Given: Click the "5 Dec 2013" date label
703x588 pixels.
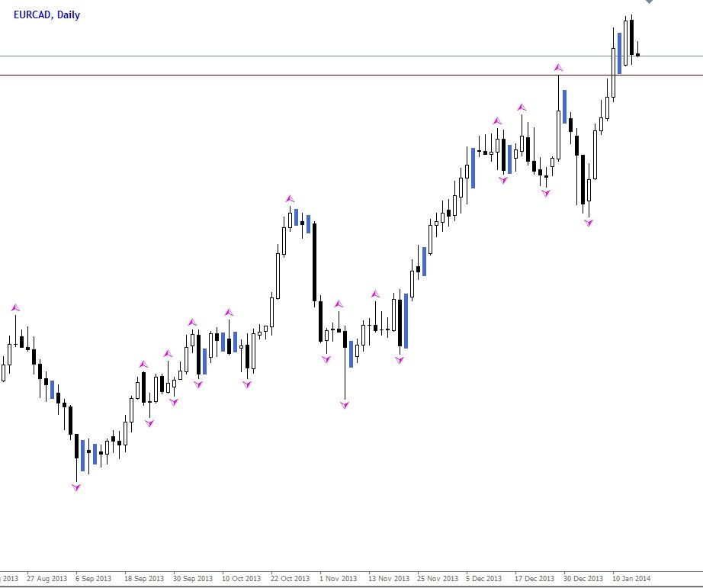Looking at the screenshot, I should 483,578.
